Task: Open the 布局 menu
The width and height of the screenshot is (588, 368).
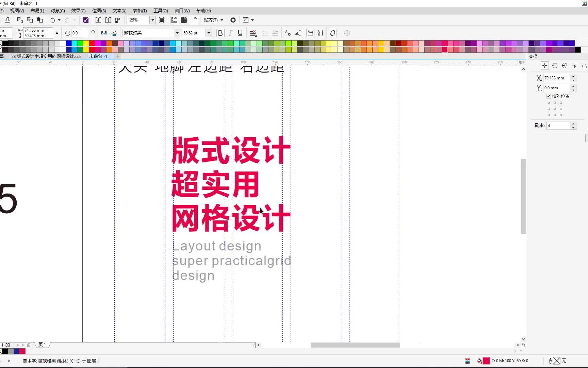Action: click(37, 11)
